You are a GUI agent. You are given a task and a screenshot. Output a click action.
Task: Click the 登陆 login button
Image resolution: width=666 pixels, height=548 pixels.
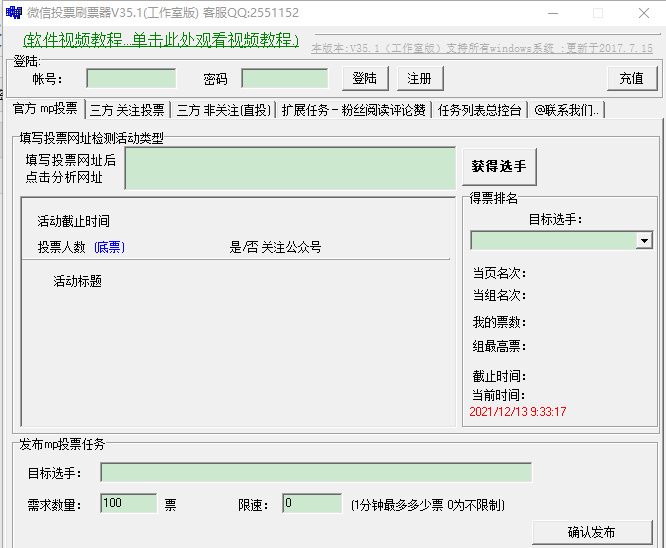tap(365, 78)
